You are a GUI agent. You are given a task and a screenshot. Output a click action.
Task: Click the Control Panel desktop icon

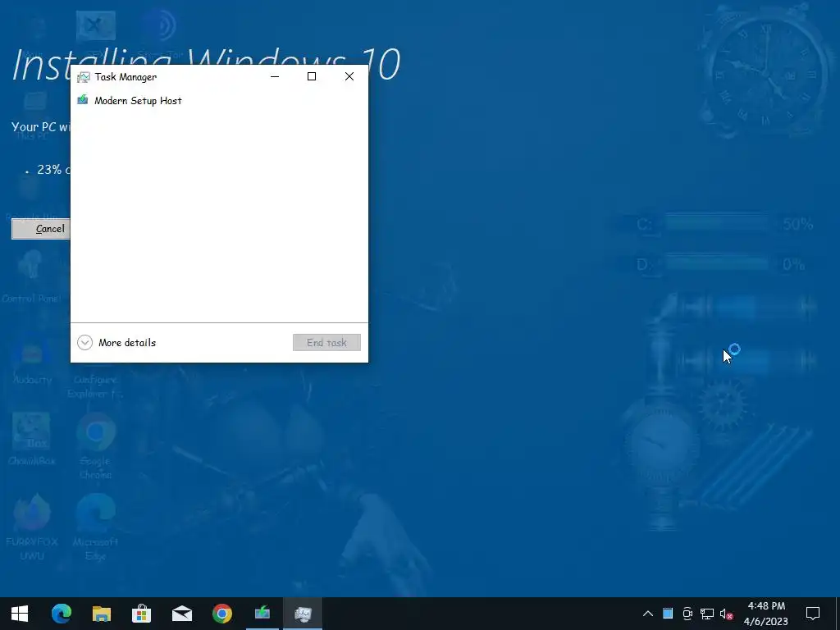pyautogui.click(x=31, y=277)
